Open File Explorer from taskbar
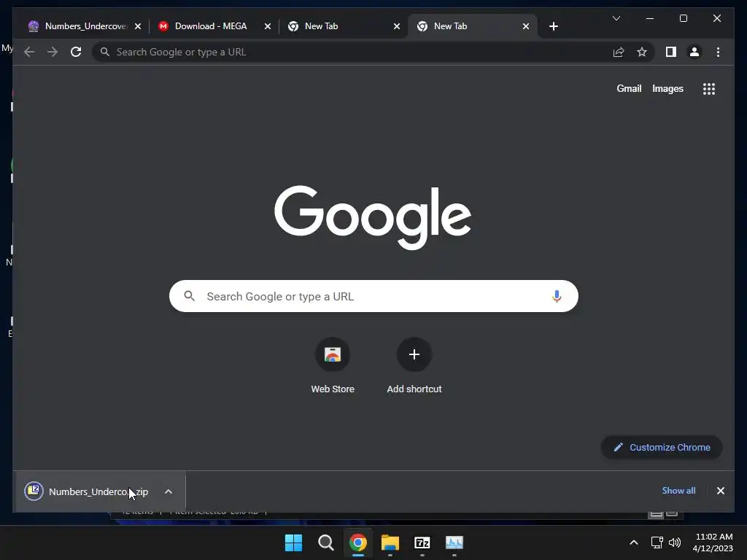Viewport: 747px width, 560px height. click(x=390, y=542)
